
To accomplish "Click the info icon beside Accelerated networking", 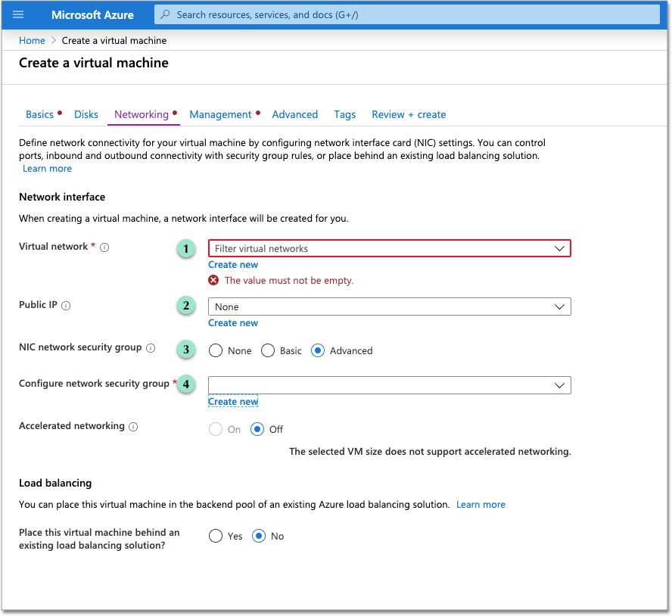I will [x=133, y=426].
